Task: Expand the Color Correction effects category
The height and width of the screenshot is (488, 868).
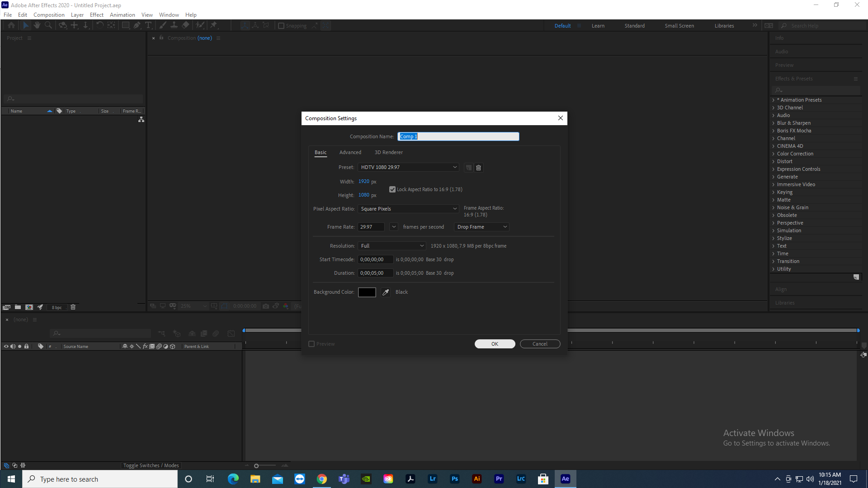Action: 773,154
